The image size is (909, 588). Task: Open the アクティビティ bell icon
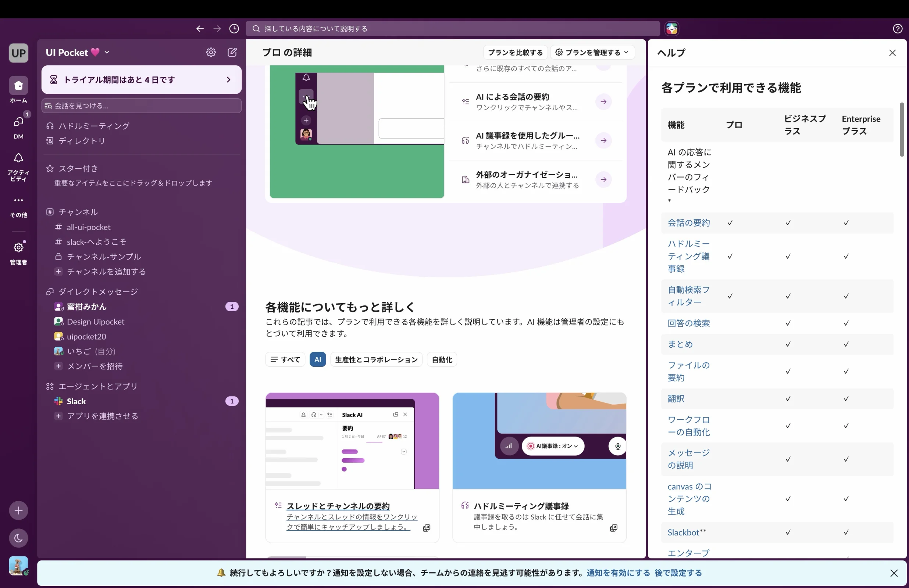(x=18, y=167)
